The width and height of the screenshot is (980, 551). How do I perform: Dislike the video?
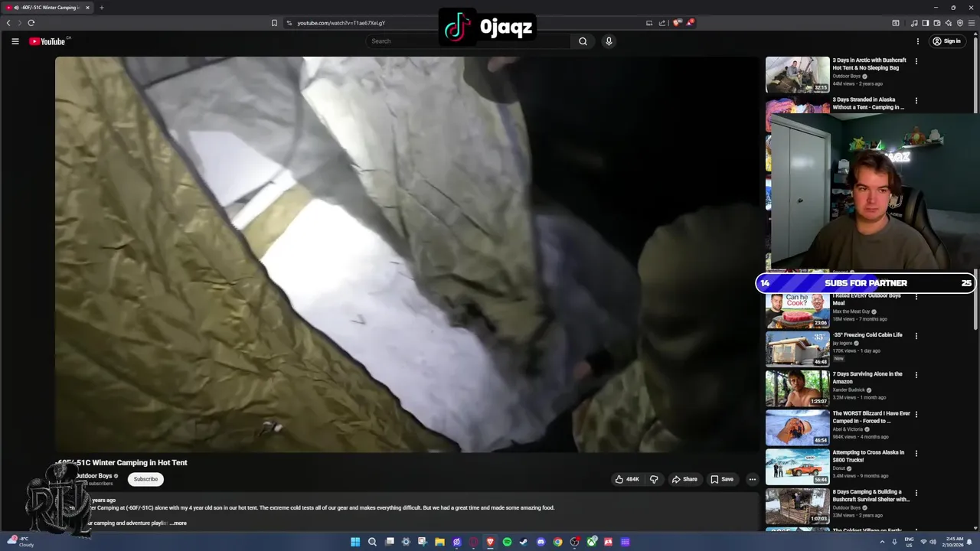654,479
